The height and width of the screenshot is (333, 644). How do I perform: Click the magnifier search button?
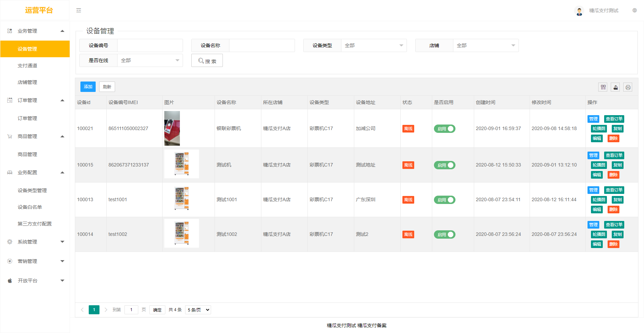pyautogui.click(x=207, y=61)
